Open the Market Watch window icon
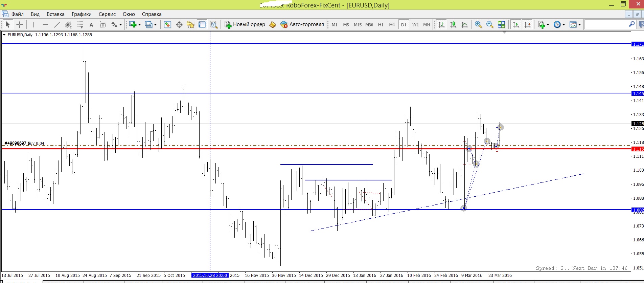The height and width of the screenshot is (283, 644). (167, 24)
